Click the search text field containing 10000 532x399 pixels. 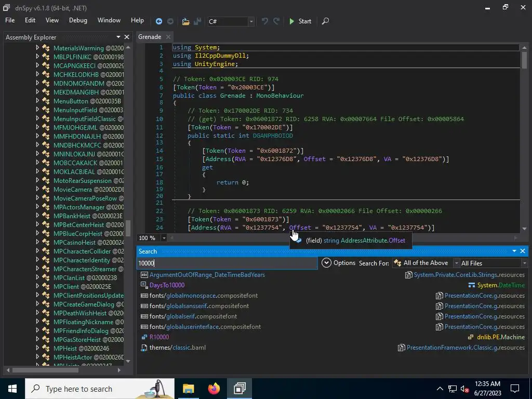(227, 263)
